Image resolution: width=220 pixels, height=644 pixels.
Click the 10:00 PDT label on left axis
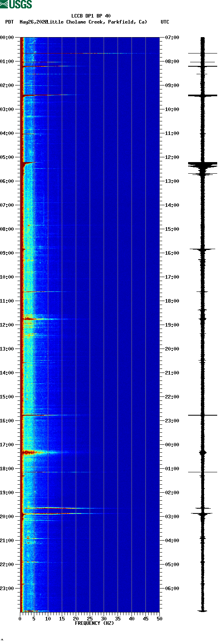click(x=7, y=277)
